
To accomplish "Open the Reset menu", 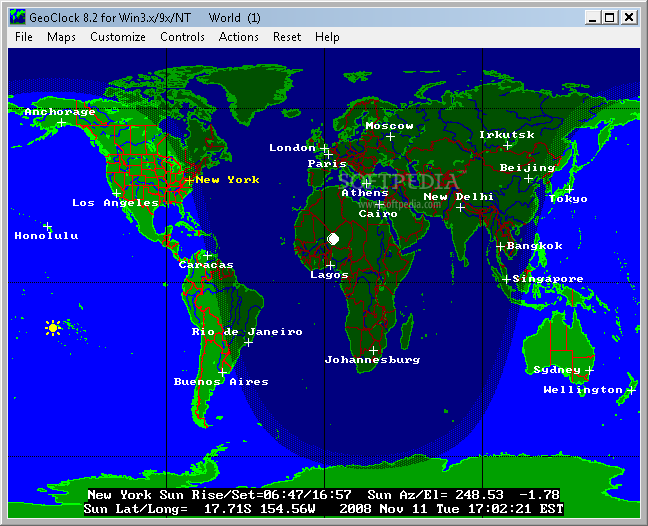I will [x=287, y=37].
